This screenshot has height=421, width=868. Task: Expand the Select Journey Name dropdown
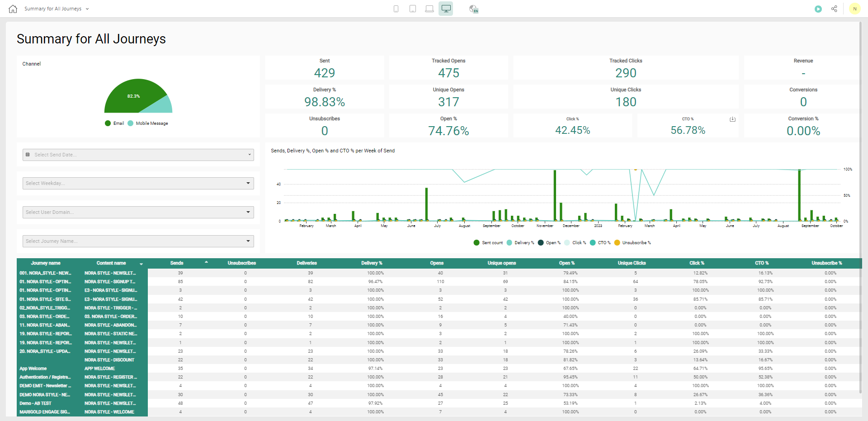[138, 241]
